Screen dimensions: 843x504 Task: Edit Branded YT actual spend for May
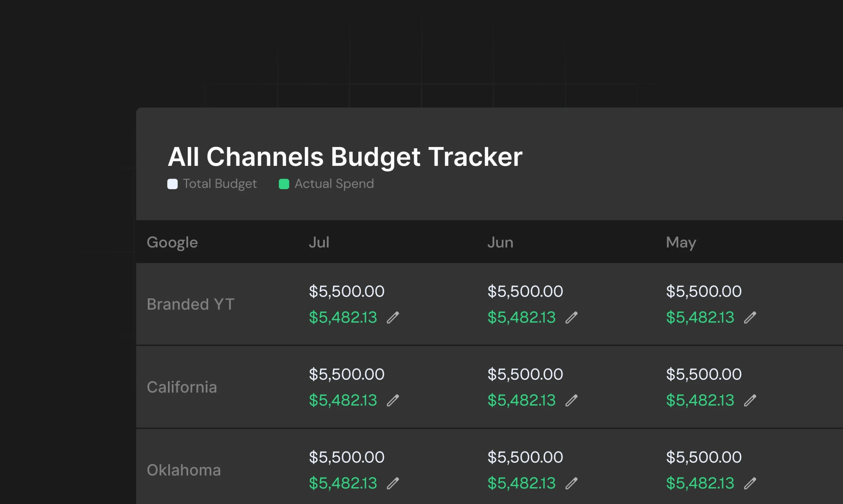point(750,317)
